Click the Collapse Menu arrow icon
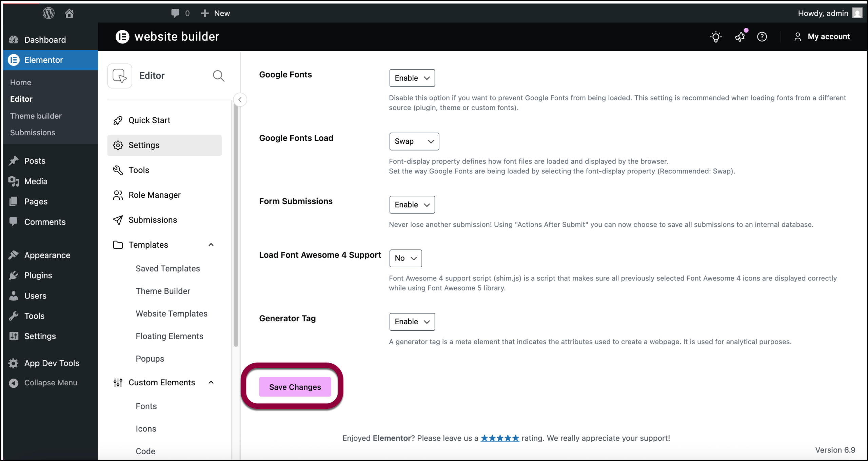The image size is (868, 461). (x=14, y=383)
